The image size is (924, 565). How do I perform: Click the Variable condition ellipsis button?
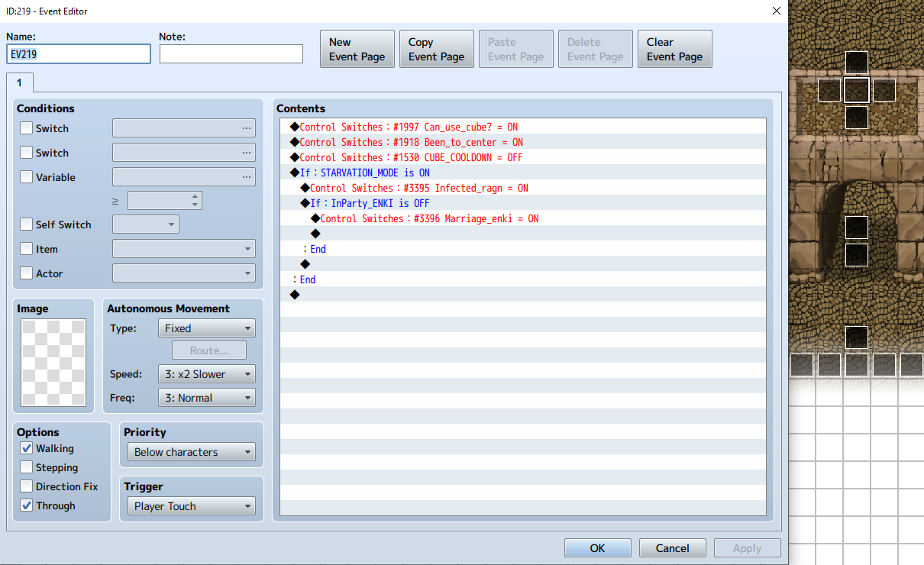(x=246, y=177)
